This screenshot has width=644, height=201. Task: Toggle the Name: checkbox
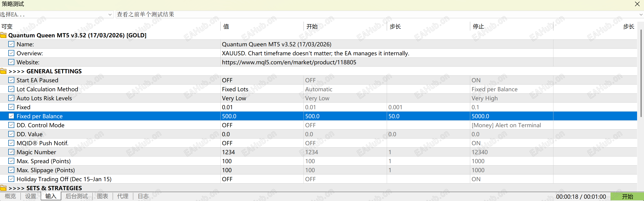click(x=11, y=44)
